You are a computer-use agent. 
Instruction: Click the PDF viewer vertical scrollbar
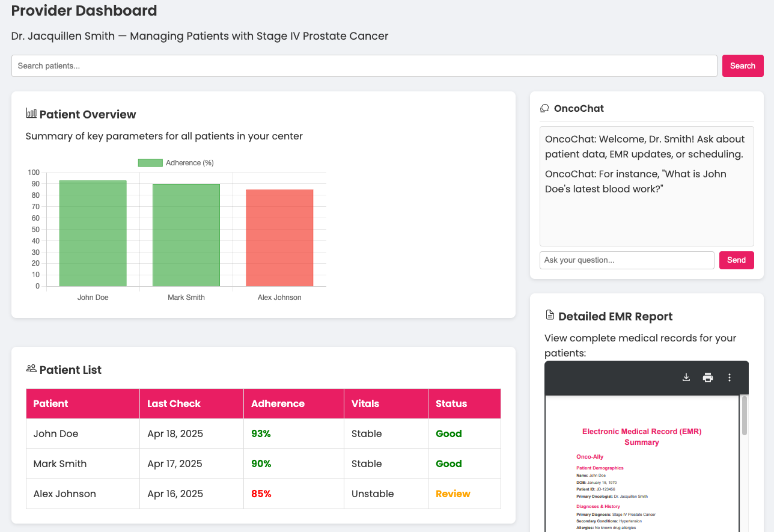745,415
